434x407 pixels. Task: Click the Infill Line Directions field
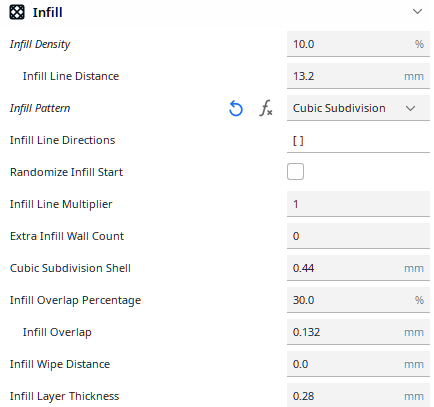pyautogui.click(x=358, y=140)
